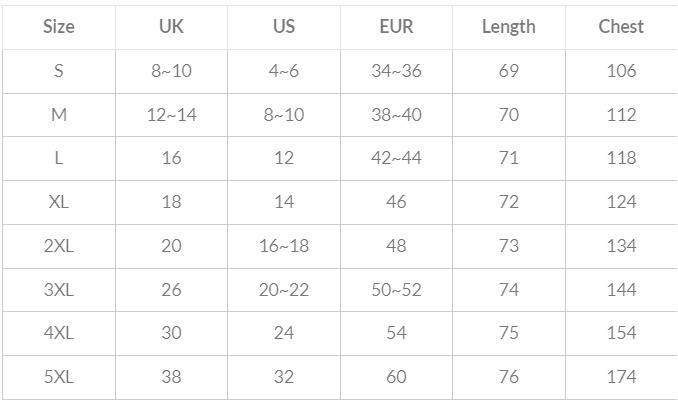The image size is (678, 403).
Task: Select the 2XL size cell
Action: click(x=58, y=246)
